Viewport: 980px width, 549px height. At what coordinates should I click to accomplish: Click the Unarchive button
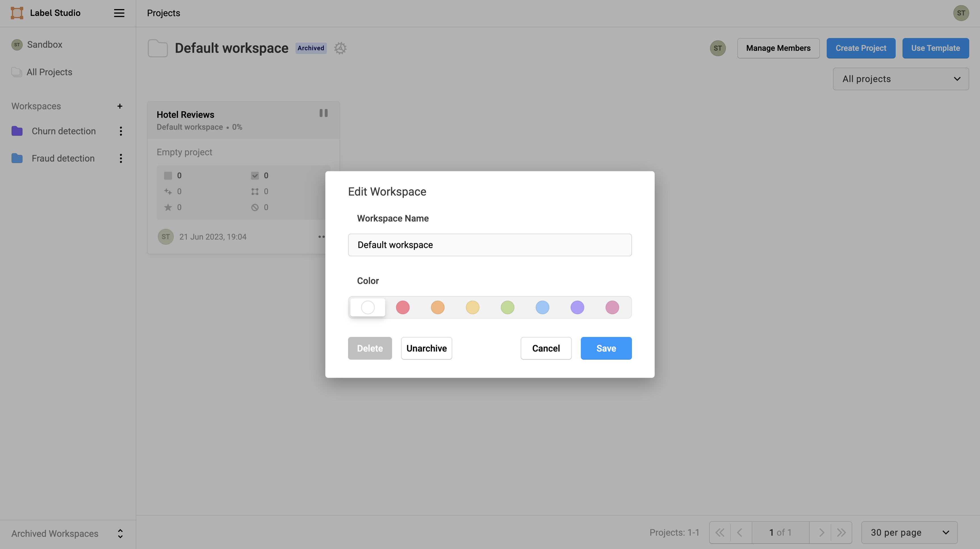426,348
